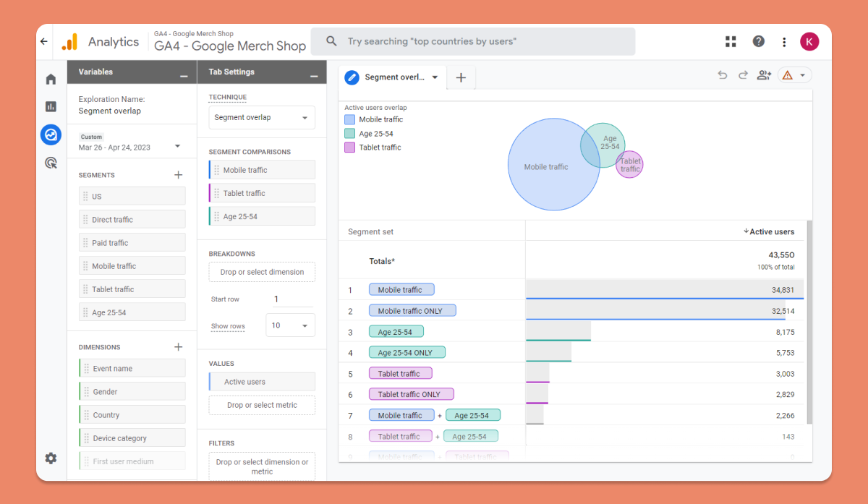Open the Show rows dropdown
Image resolution: width=868 pixels, height=504 pixels.
(x=290, y=325)
